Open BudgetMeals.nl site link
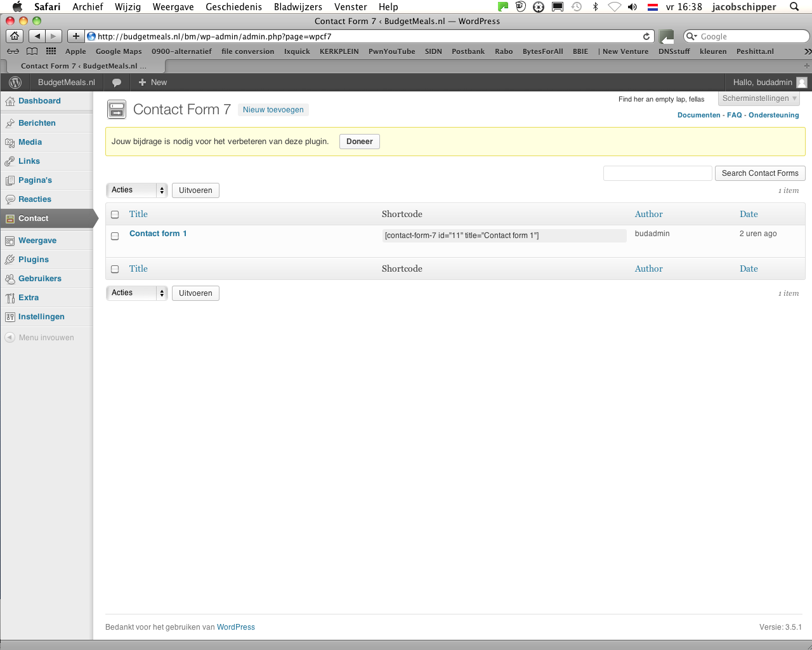The height and width of the screenshot is (650, 812). click(x=67, y=83)
